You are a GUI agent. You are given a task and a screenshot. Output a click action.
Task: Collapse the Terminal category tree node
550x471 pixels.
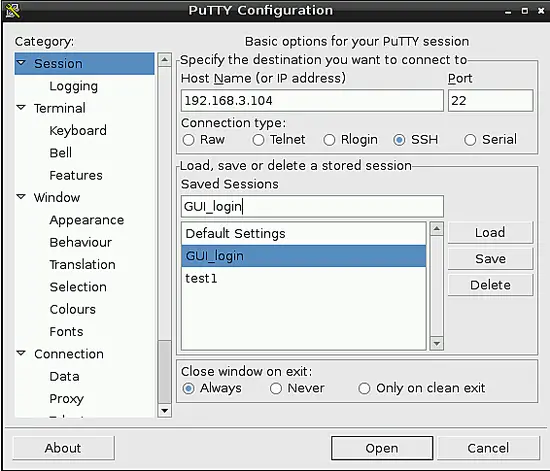(x=21, y=107)
